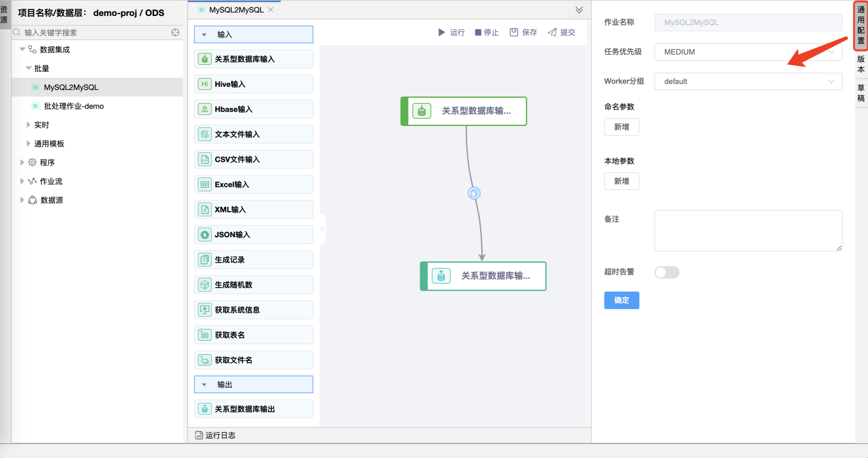Viewport: 868px width, 458px height.
Task: Expand the 作业流 tree node
Action: pyautogui.click(x=22, y=181)
